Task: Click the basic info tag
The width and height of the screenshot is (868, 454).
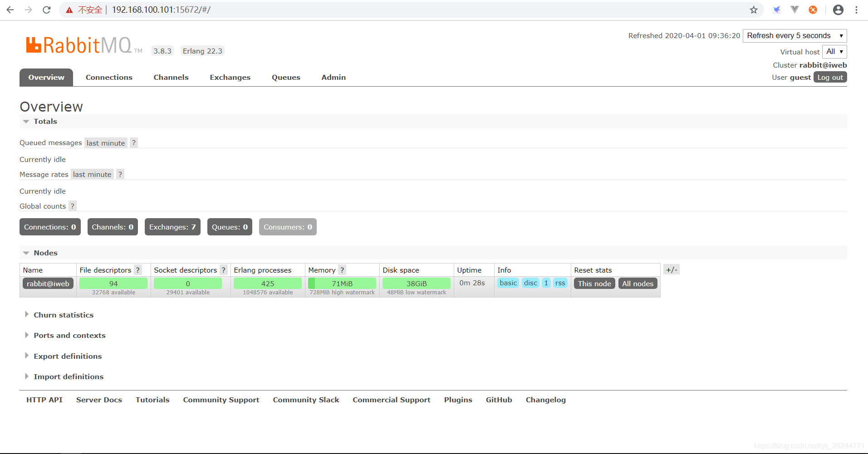Action: 508,283
